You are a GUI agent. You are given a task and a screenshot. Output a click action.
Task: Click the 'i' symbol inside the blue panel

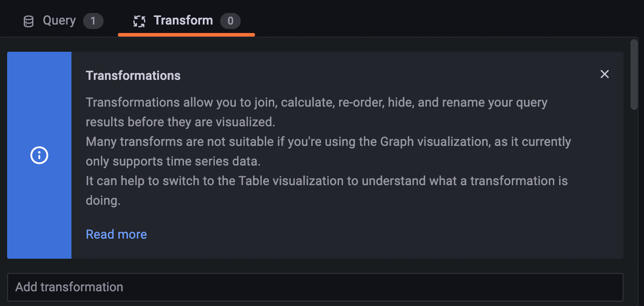(39, 155)
